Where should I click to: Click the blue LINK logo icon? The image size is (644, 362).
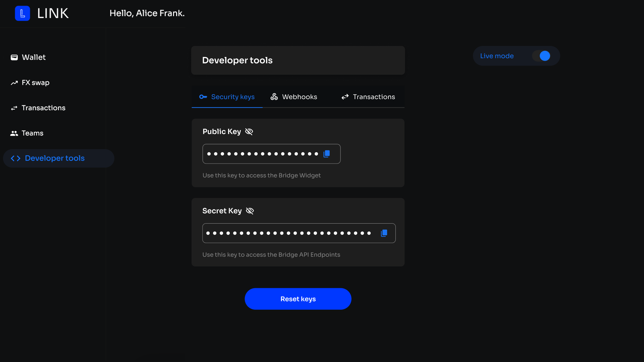tap(22, 13)
